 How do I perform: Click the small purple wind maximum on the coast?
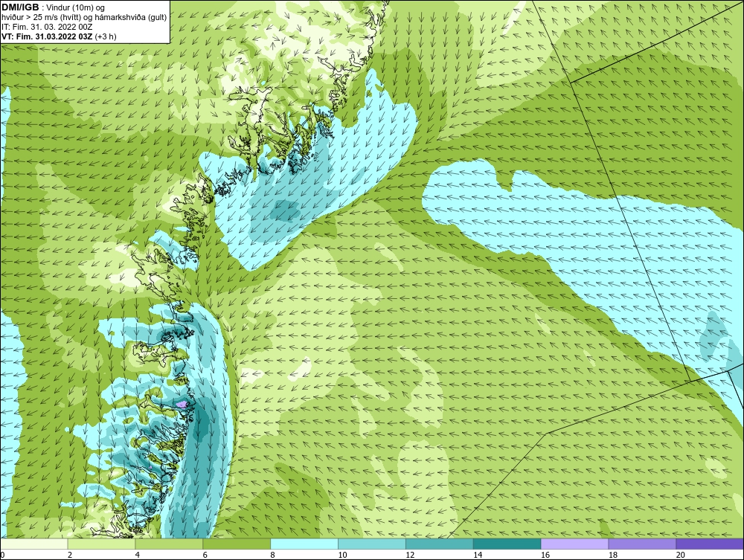pos(182,404)
